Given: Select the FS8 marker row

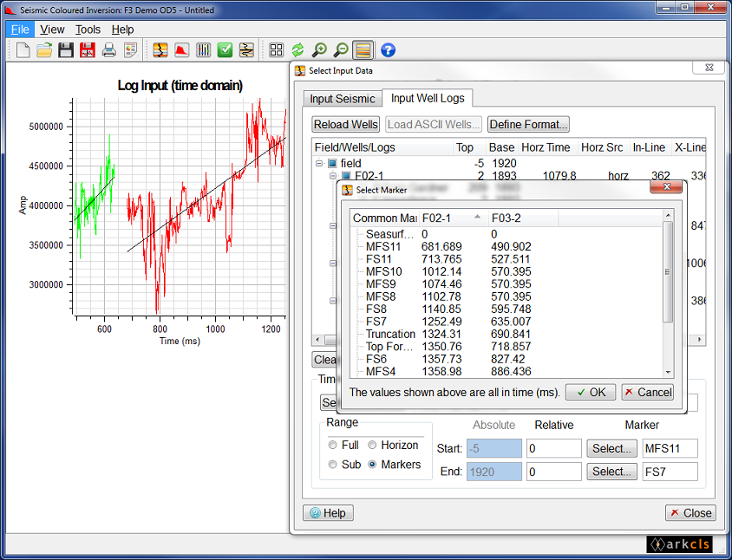Looking at the screenshot, I should pyautogui.click(x=507, y=309).
